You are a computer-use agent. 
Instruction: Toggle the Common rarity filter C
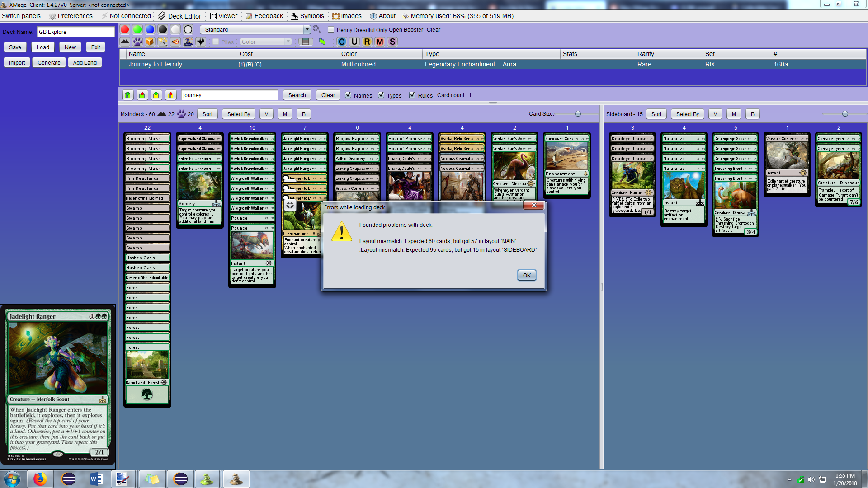click(x=342, y=42)
